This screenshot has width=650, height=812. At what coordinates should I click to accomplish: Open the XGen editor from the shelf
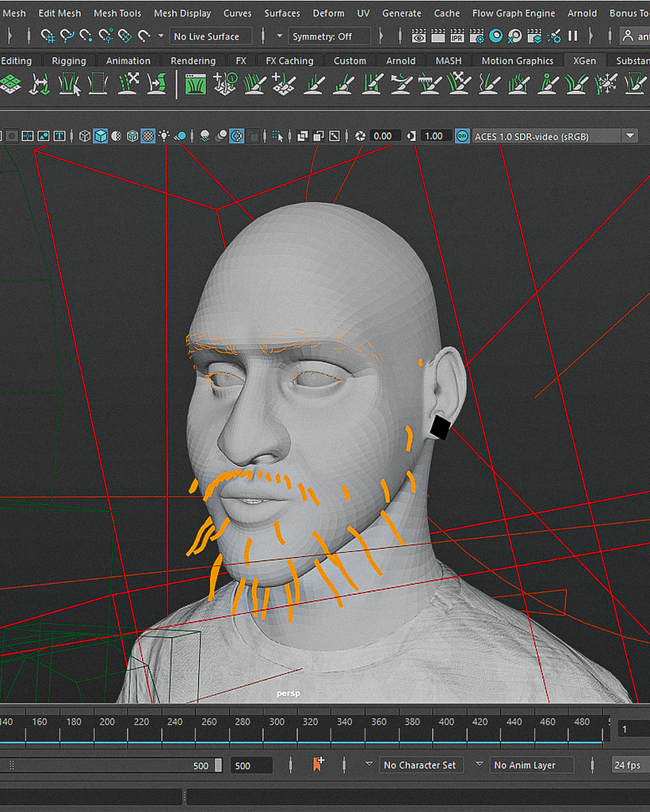coord(196,83)
